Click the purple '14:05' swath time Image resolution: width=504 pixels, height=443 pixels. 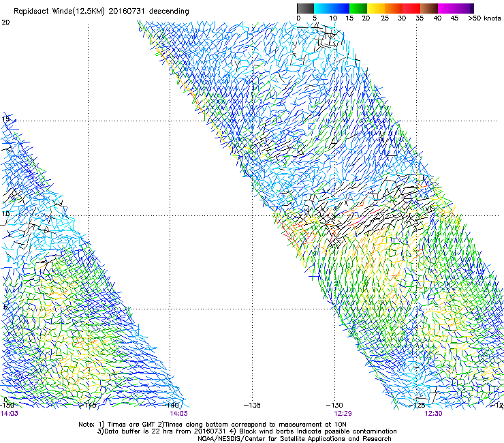pyautogui.click(x=179, y=414)
